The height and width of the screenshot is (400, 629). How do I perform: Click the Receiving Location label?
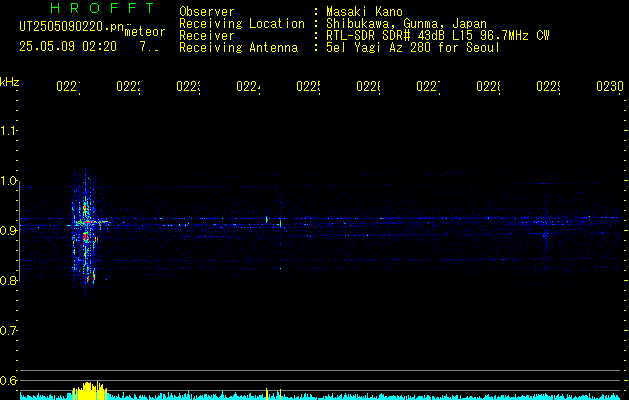[x=242, y=24]
